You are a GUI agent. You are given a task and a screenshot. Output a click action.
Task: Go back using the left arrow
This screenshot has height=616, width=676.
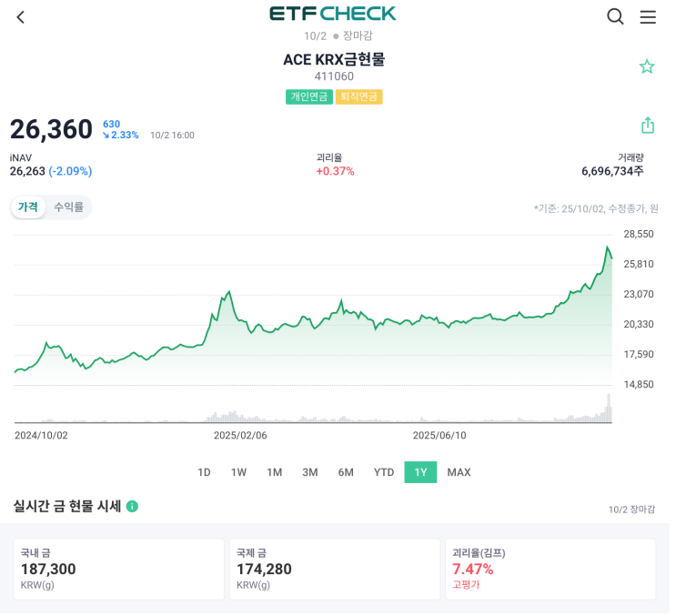click(x=21, y=17)
